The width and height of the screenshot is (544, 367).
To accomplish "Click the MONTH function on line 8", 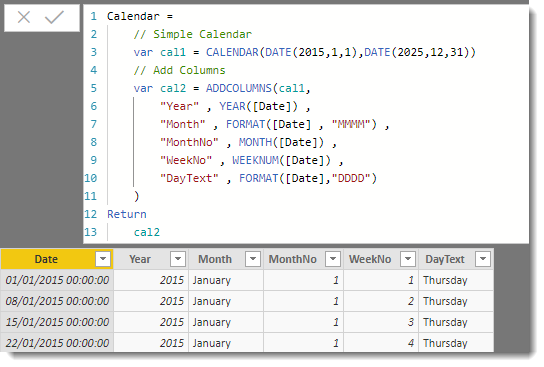I will point(255,142).
